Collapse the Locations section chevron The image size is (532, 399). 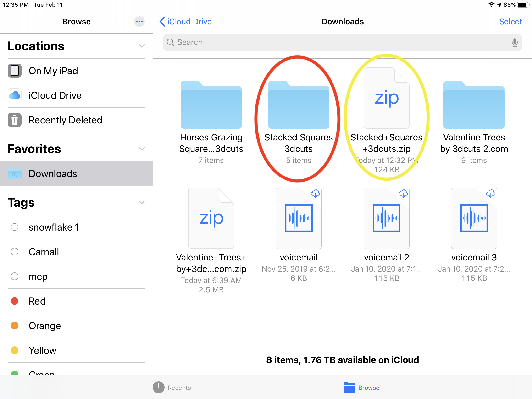click(x=142, y=46)
